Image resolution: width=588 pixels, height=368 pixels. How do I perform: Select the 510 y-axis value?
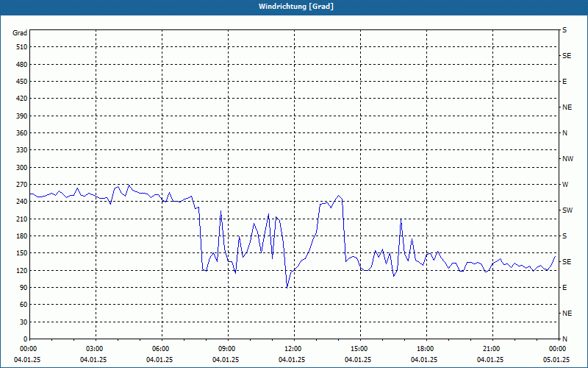[x=22, y=47]
